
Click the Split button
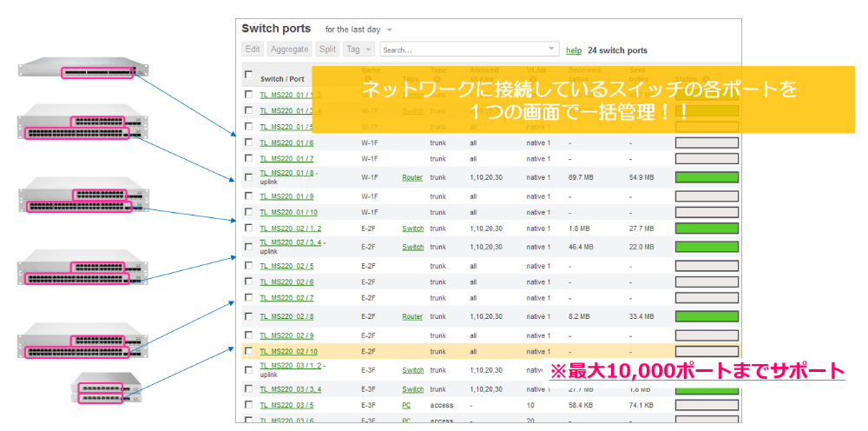(328, 50)
